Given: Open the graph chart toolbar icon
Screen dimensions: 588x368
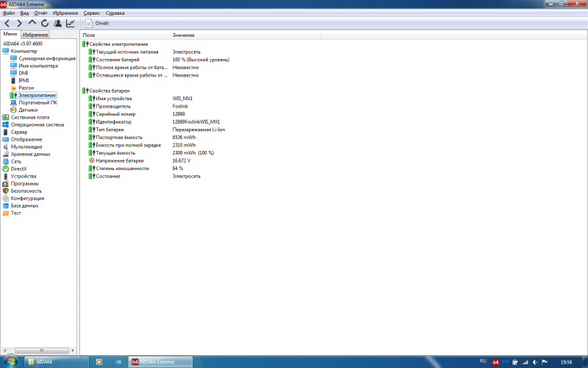Looking at the screenshot, I should click(70, 24).
